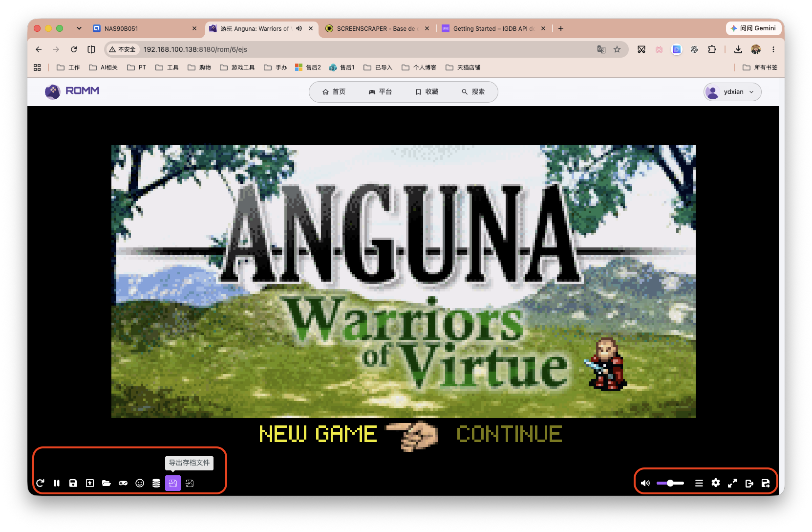This screenshot has height=532, width=812.
Task: Open the 天猫店铺 bookmarks folder
Action: pos(463,67)
